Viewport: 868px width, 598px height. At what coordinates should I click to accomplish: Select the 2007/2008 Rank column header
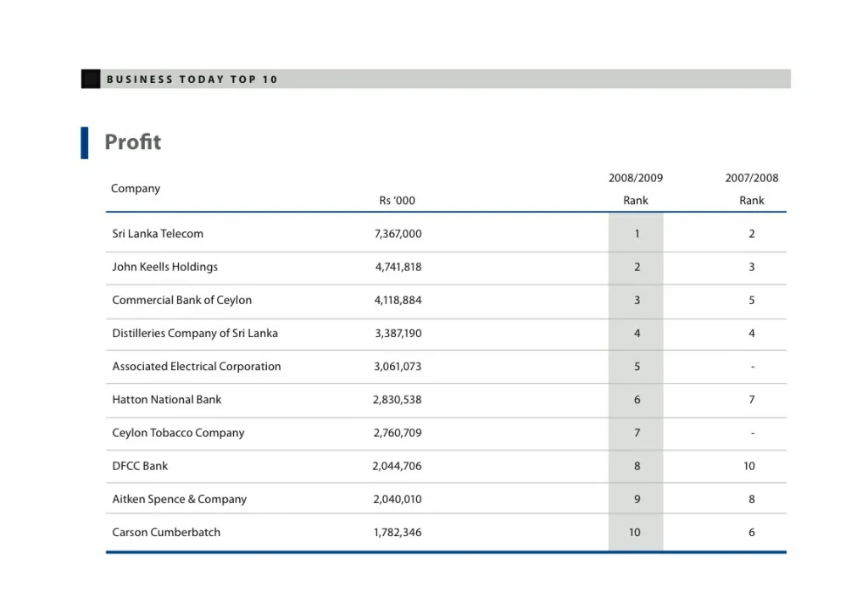751,189
